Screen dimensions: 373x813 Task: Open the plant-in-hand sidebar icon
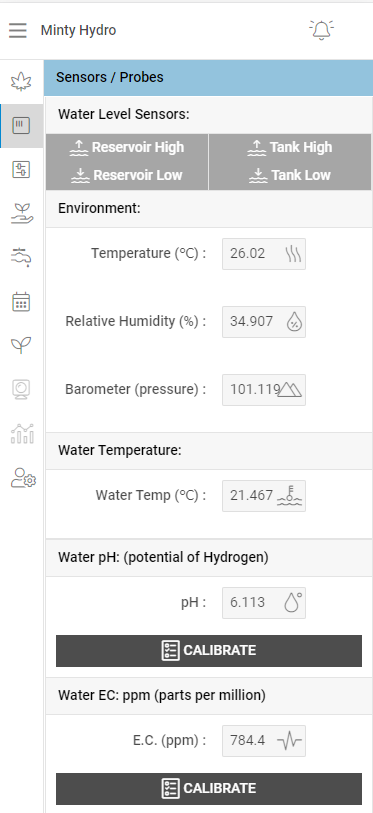coord(21,214)
